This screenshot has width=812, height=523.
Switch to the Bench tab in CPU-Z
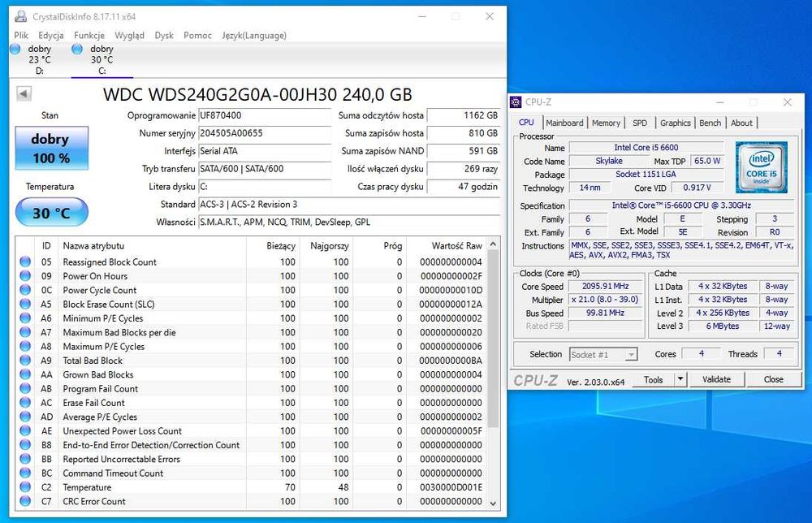[710, 123]
